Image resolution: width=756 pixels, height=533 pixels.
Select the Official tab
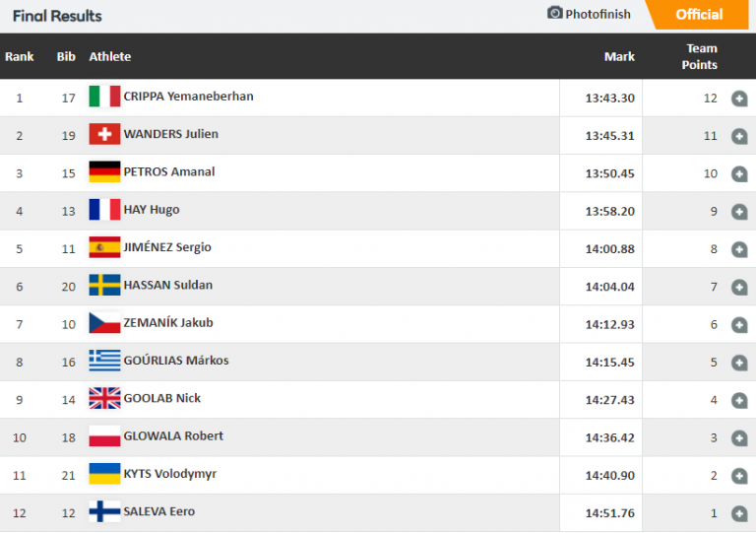tap(699, 15)
